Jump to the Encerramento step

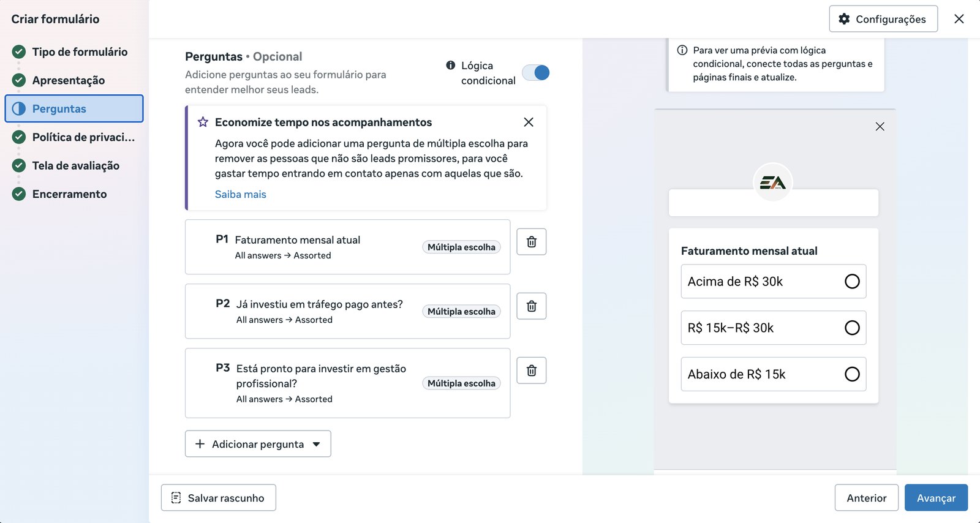[74, 194]
